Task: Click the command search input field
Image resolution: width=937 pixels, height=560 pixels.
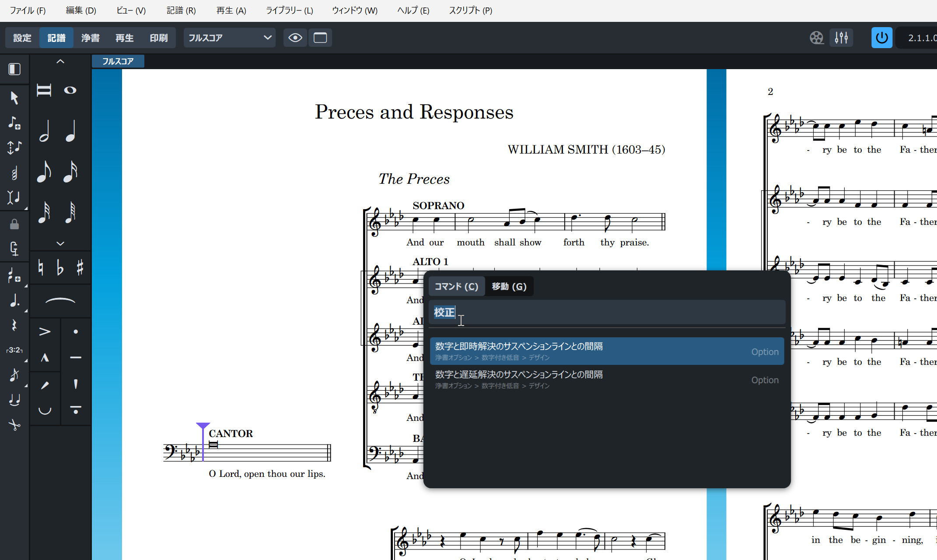Action: (607, 312)
